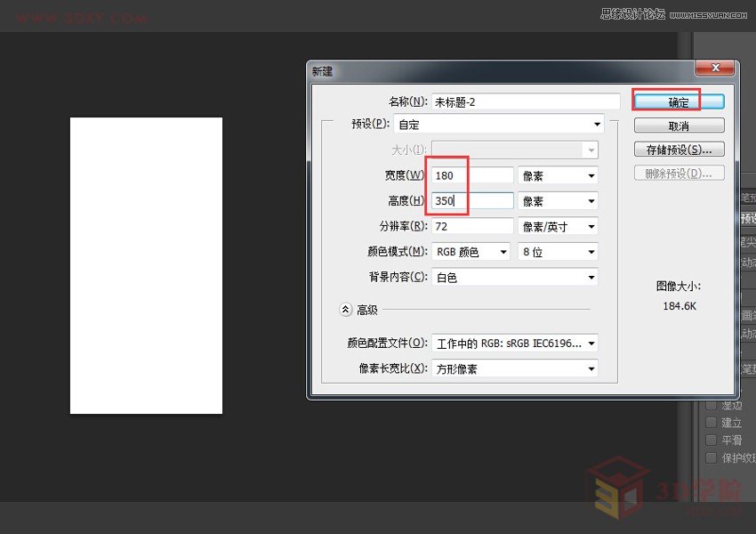Confirm dialog with the 确定 button
The image size is (756, 534).
(x=679, y=101)
